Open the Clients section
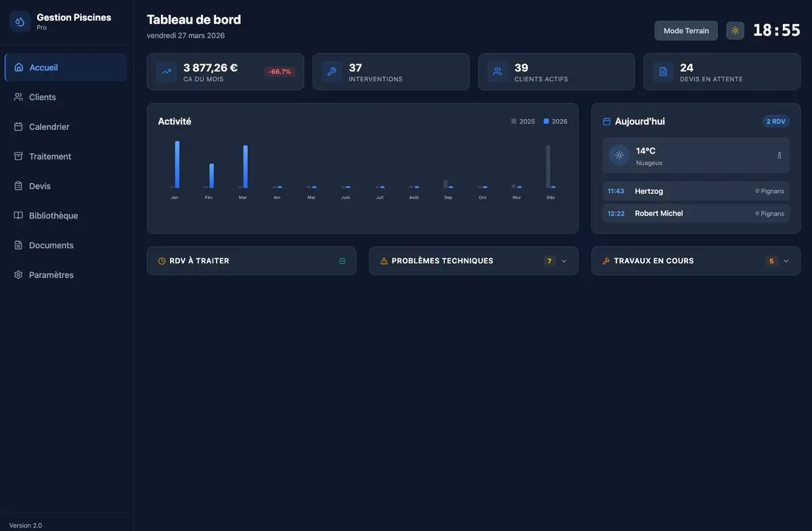The width and height of the screenshot is (812, 531). tap(66, 97)
